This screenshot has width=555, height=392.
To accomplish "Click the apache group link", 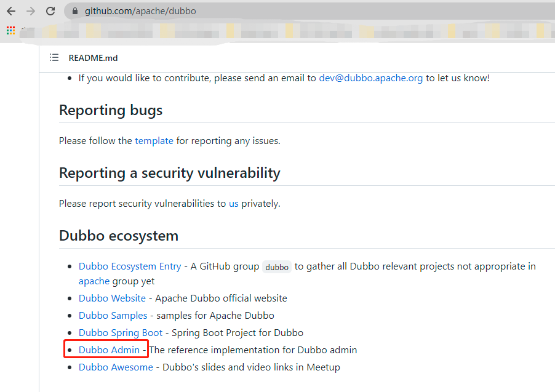I will coord(94,281).
